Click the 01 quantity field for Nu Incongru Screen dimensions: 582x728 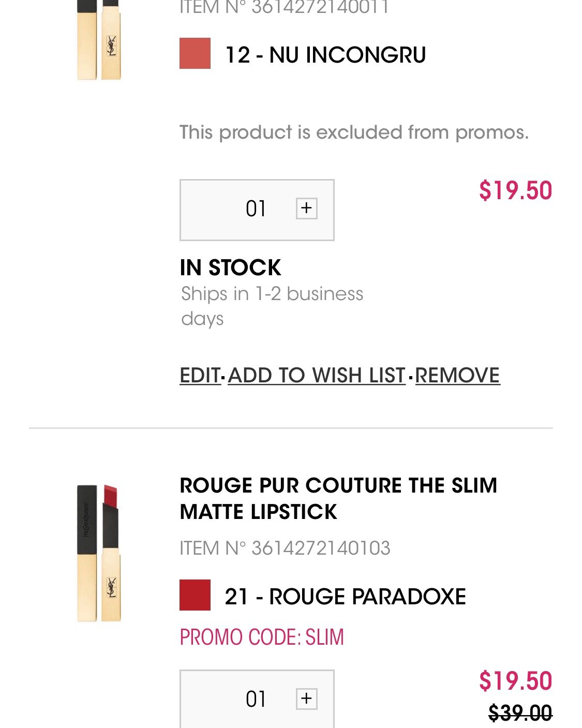(256, 209)
